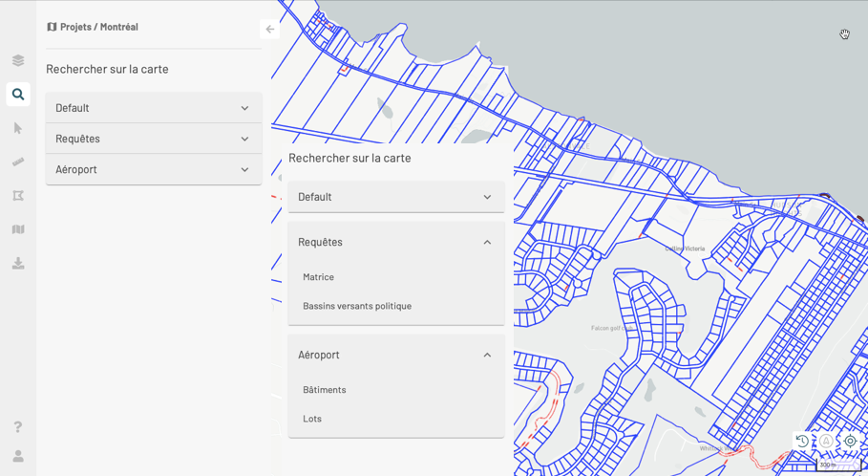Image resolution: width=868 pixels, height=476 pixels.
Task: Select the cursor selection tool
Action: coord(18,128)
